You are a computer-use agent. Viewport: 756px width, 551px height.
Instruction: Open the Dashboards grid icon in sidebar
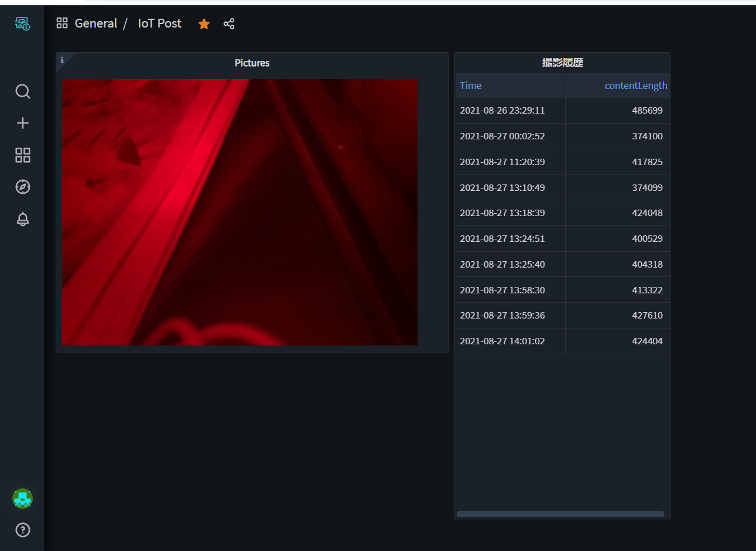(x=22, y=155)
